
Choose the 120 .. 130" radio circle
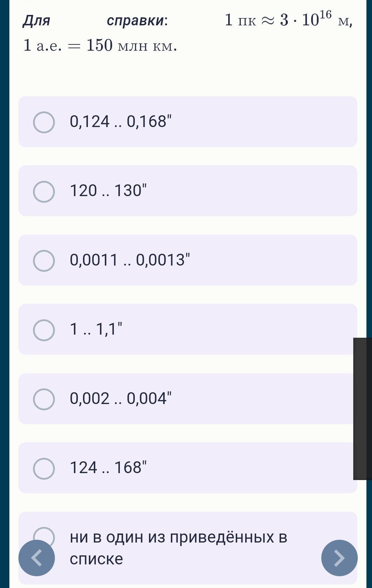(44, 191)
